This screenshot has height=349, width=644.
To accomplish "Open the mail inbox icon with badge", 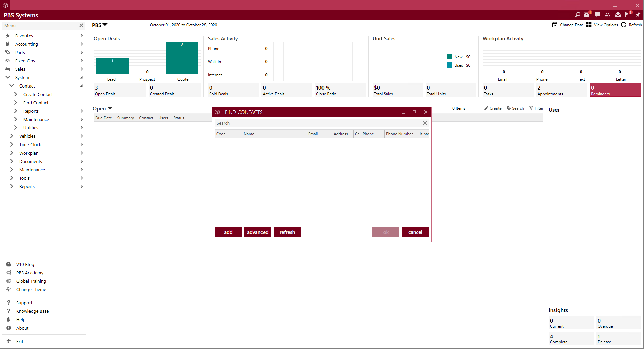I will (587, 15).
